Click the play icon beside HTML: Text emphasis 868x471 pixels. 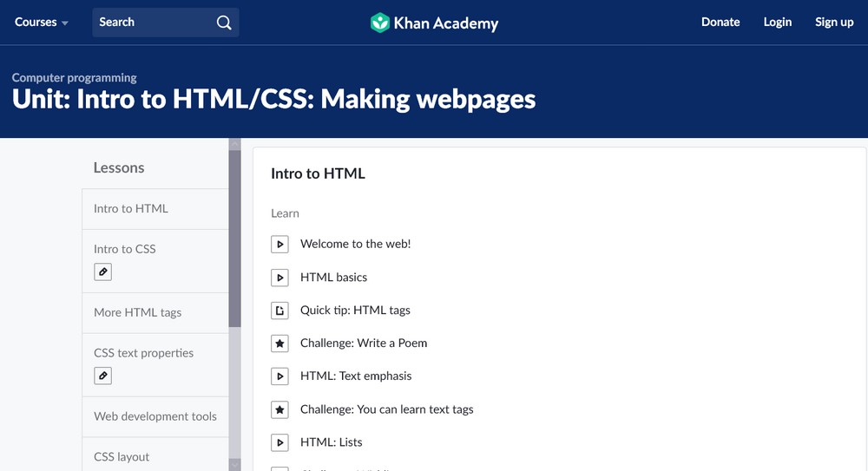tap(279, 376)
